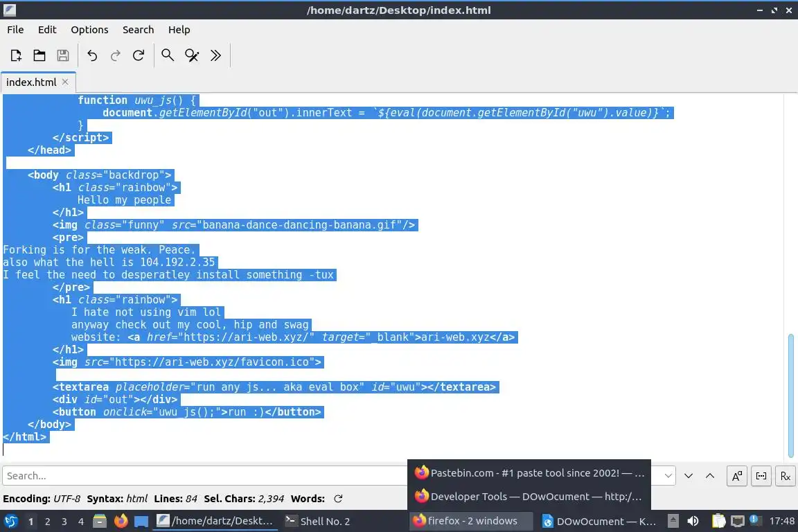Image resolution: width=798 pixels, height=532 pixels.
Task: Open the Search menu
Action: 138,30
